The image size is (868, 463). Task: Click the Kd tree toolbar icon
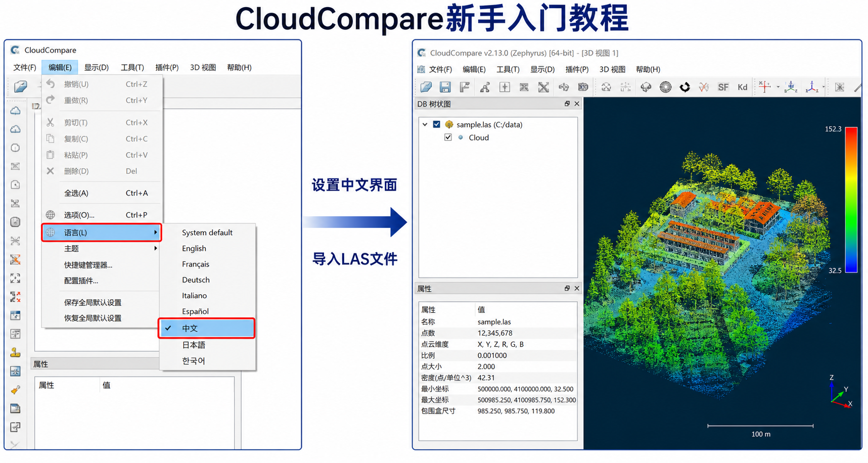click(742, 87)
